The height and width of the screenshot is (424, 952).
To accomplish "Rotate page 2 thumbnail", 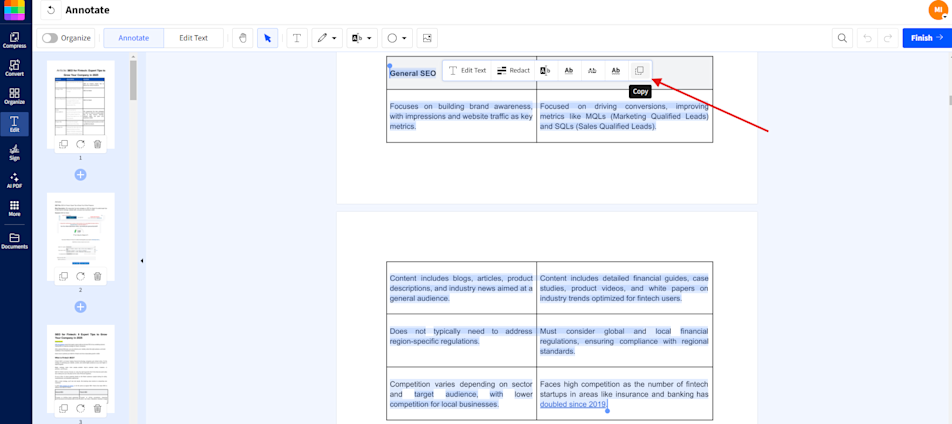I will pyautogui.click(x=80, y=276).
